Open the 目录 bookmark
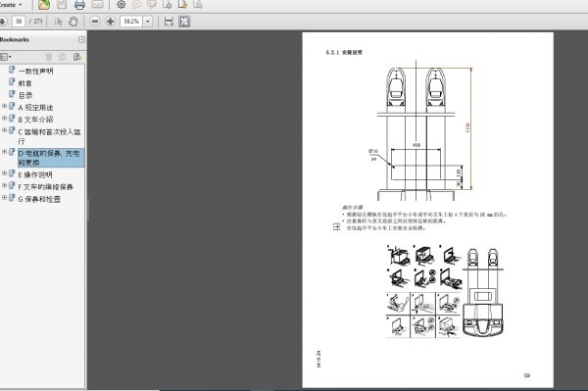 pos(25,95)
